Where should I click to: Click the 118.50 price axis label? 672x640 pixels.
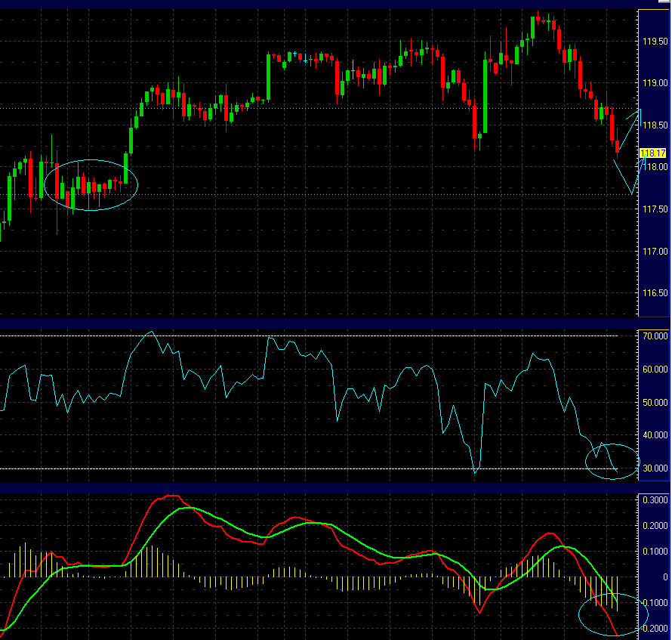point(655,125)
